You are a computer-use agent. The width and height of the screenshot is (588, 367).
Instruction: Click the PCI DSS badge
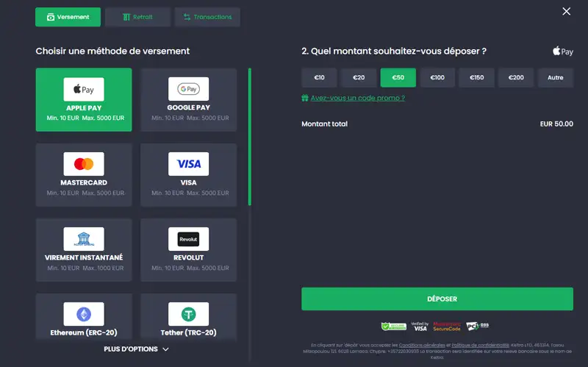(x=477, y=326)
